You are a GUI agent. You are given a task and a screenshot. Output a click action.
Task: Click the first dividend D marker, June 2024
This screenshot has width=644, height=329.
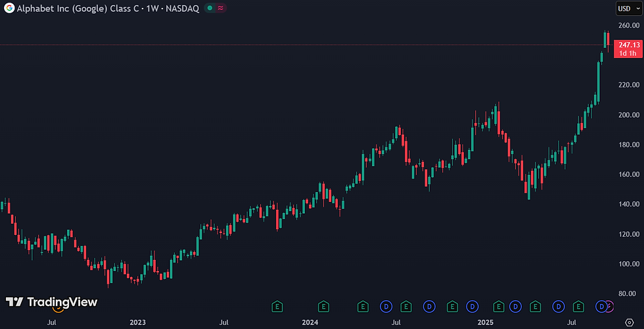pyautogui.click(x=386, y=306)
